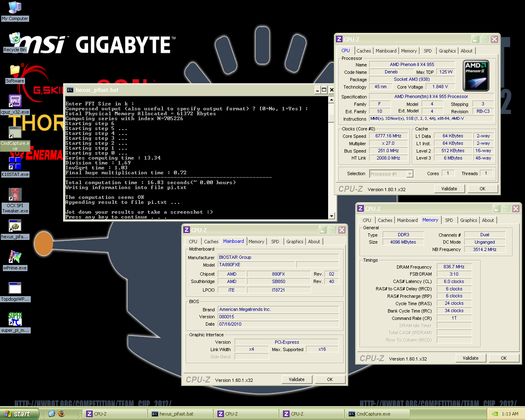
Task: Open SPD tab in CPU-Z CPU window
Action: [x=427, y=51]
